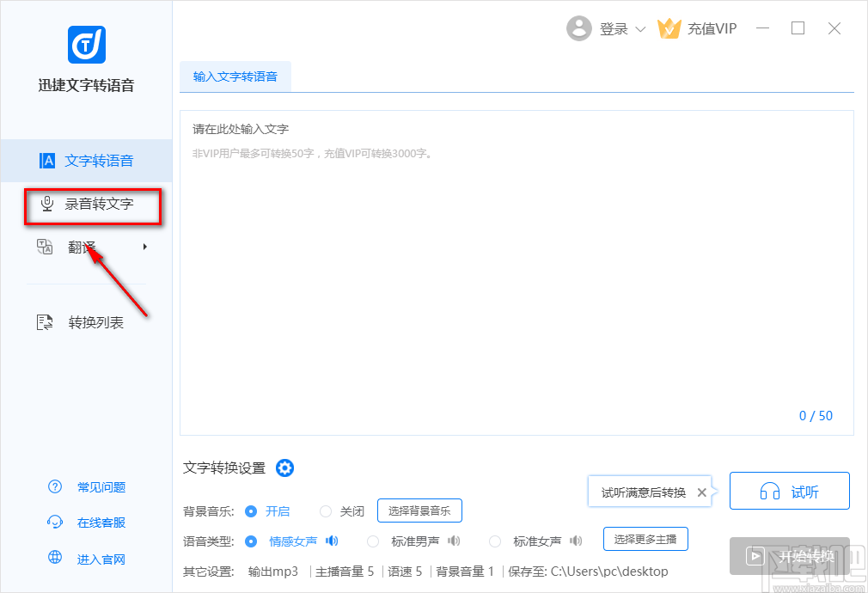This screenshot has width=868, height=593.
Task: Click the 充值VIP crown icon
Action: coord(670,28)
